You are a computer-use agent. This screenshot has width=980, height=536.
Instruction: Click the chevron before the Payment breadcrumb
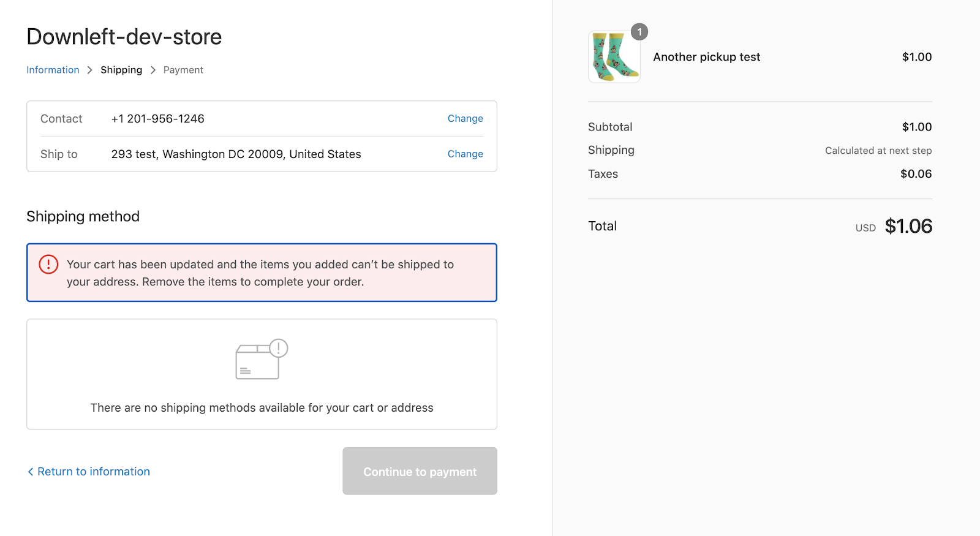pos(153,70)
